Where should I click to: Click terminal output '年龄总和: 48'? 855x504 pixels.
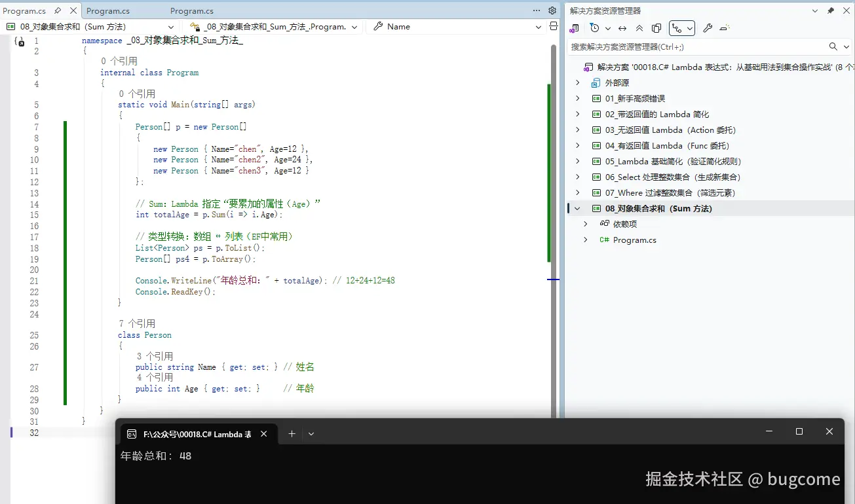156,456
